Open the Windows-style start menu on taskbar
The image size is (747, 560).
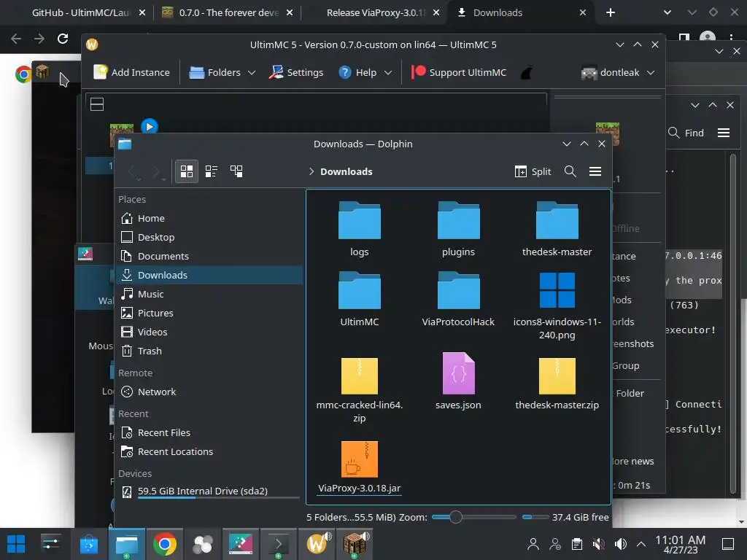coord(16,544)
